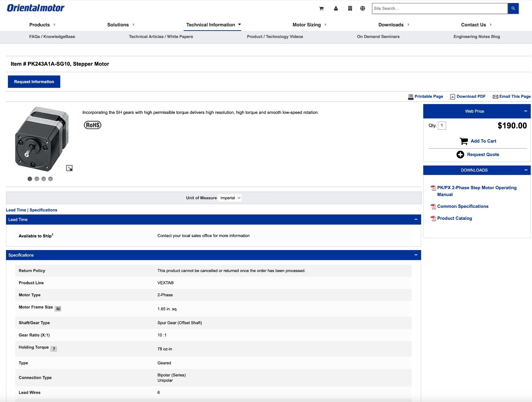Screen dimensions: 532x402
Task: Click PDF icon beside Common Specifications
Action: point(433,206)
